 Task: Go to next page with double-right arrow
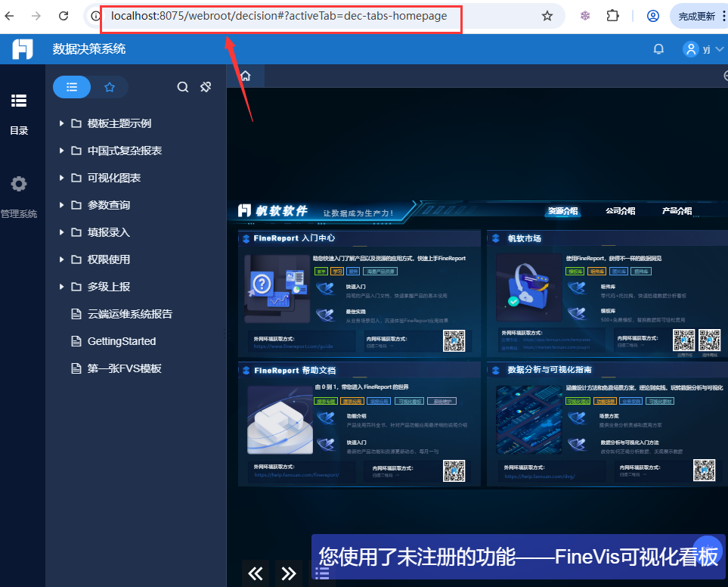[x=288, y=573]
